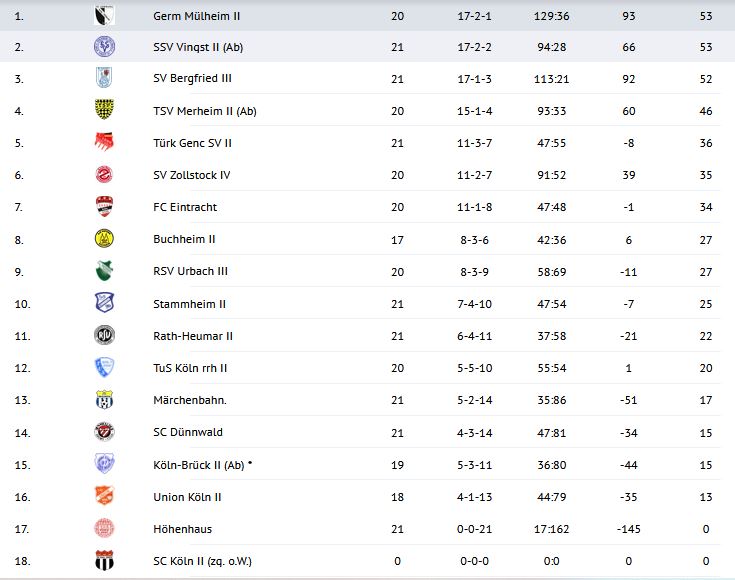Click the SV Bergfried III club crest

click(105, 78)
